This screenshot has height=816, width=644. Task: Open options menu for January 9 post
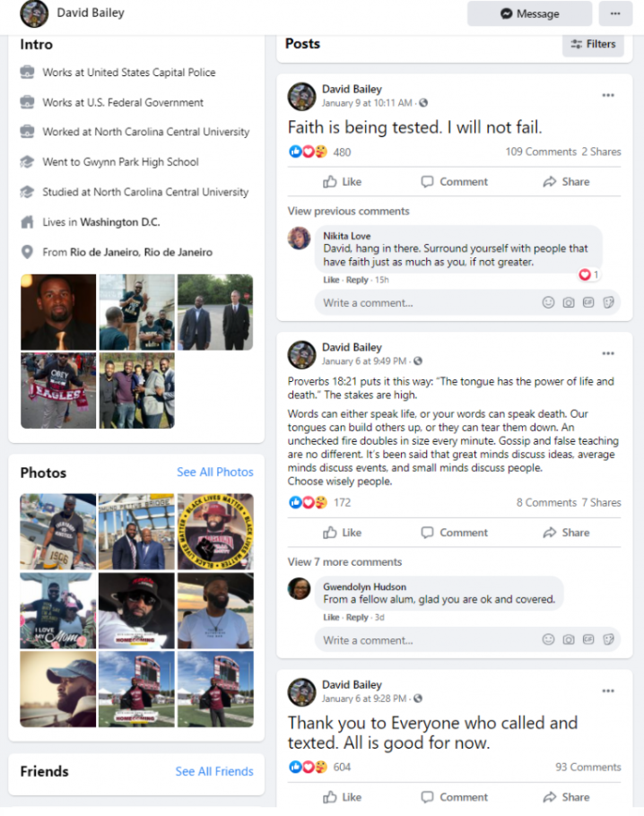(x=608, y=95)
